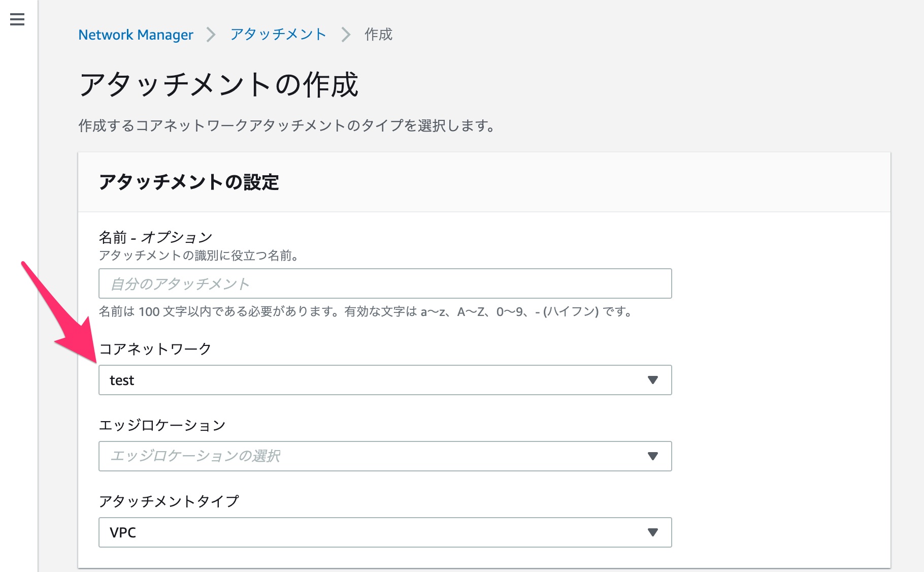Viewport: 924px width, 572px height.
Task: Click the 作成するコアネットワーク page description text
Action: (287, 125)
